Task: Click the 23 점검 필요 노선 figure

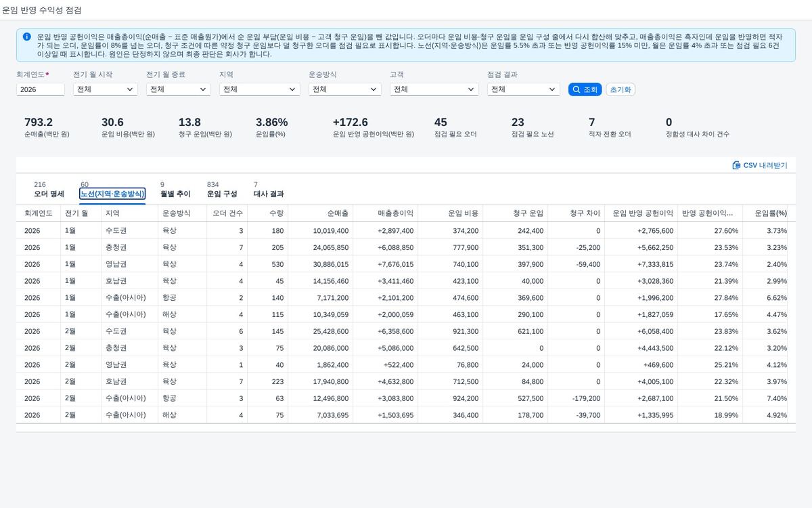Action: [x=518, y=123]
